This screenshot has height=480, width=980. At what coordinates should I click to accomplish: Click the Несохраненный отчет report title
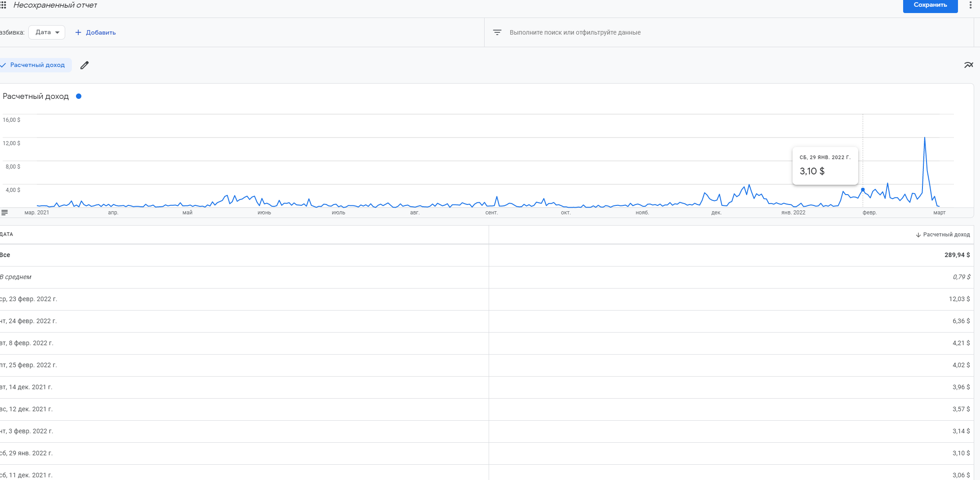tap(55, 5)
